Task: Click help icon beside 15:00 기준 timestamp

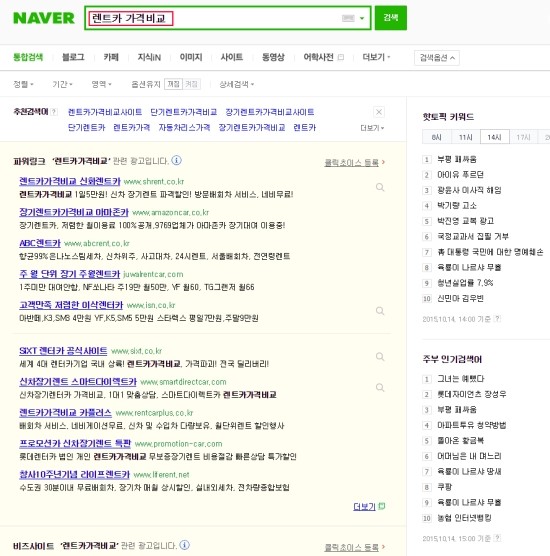Action: (498, 538)
